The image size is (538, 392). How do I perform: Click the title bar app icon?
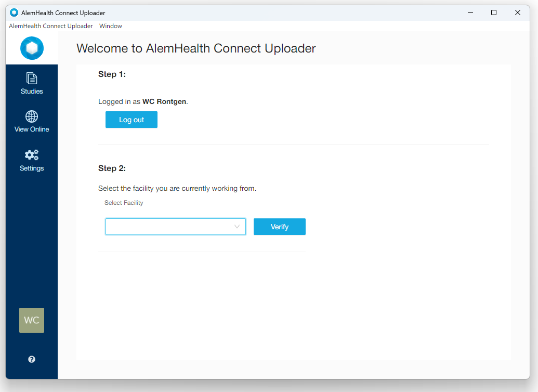pyautogui.click(x=14, y=12)
